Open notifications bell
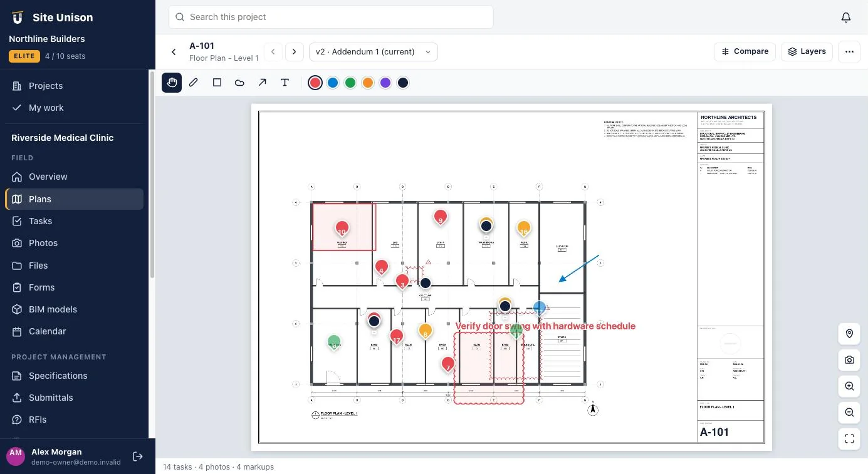 click(846, 18)
